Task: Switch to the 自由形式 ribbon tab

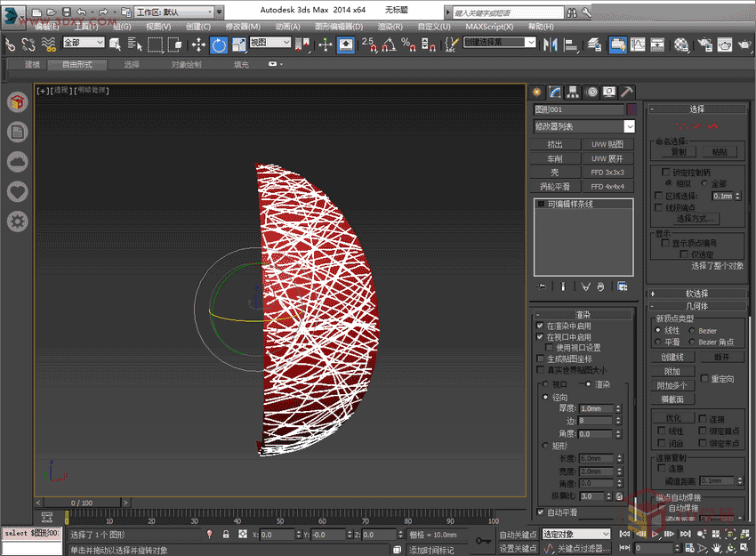Action: [x=76, y=65]
